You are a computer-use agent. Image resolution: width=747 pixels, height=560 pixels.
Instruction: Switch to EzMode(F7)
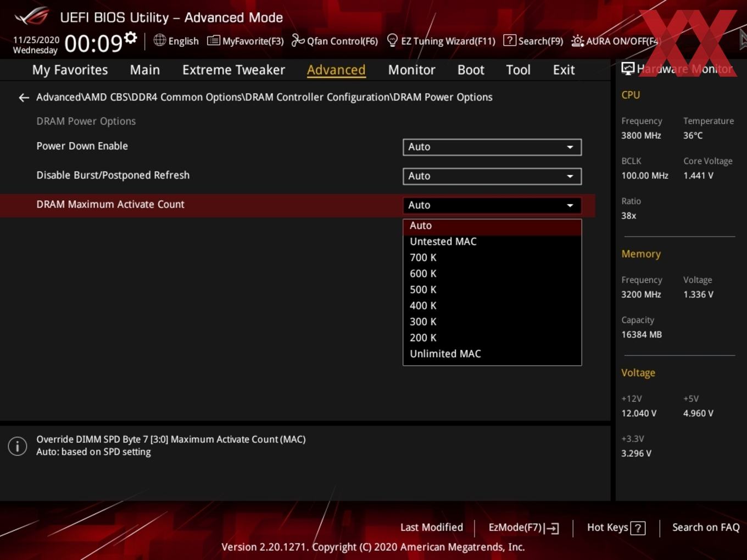tap(523, 528)
